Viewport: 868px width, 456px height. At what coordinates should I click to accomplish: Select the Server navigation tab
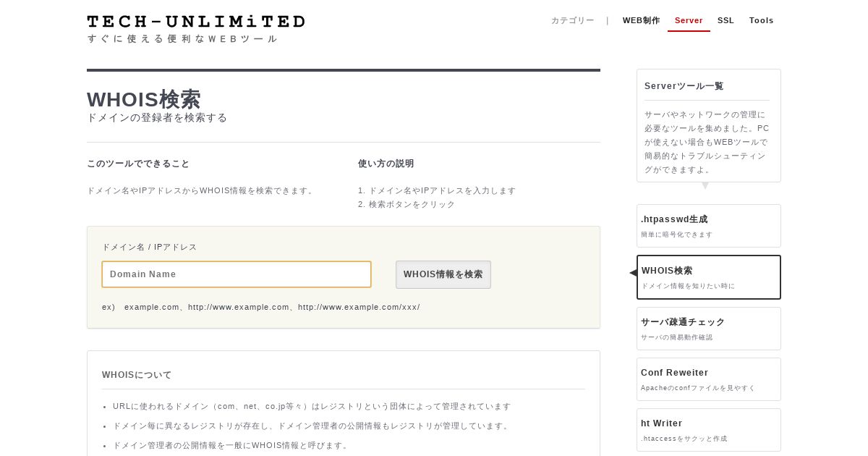point(689,20)
